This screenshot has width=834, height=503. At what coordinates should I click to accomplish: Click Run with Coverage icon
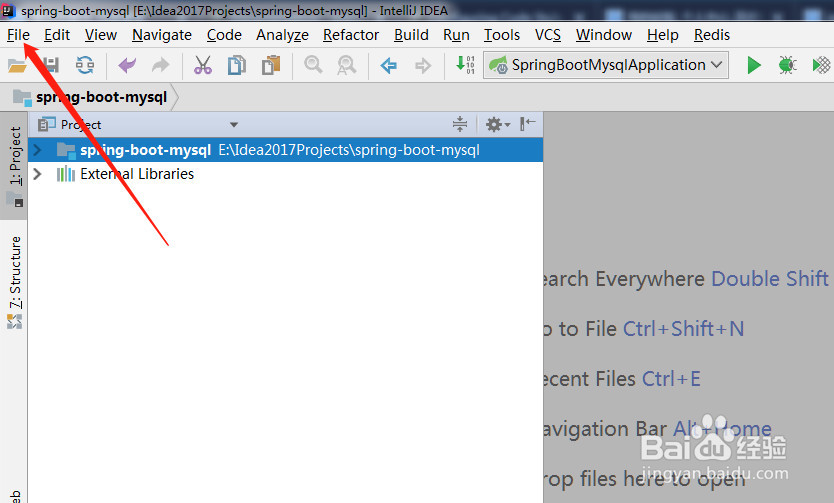point(821,65)
